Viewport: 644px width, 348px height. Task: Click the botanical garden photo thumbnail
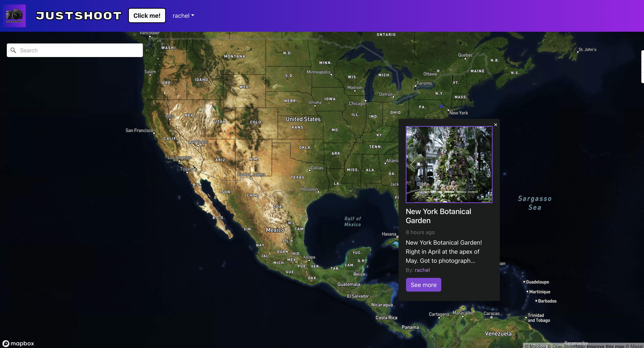449,165
